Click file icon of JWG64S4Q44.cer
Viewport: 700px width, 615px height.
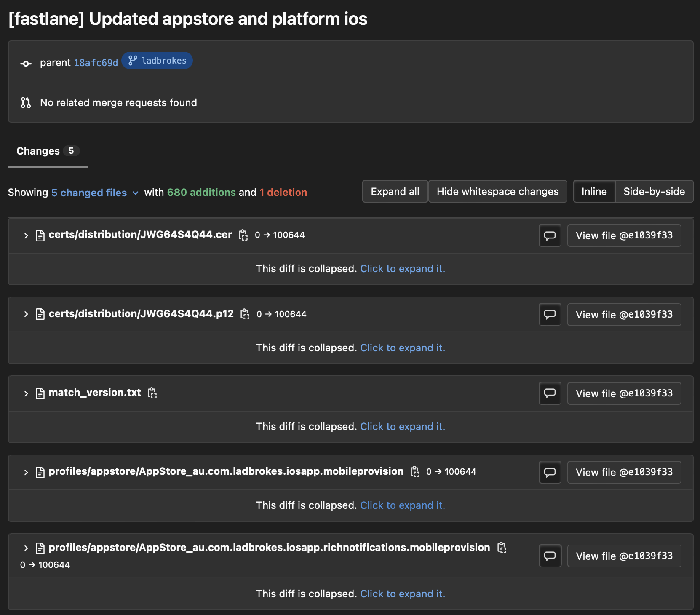click(40, 235)
